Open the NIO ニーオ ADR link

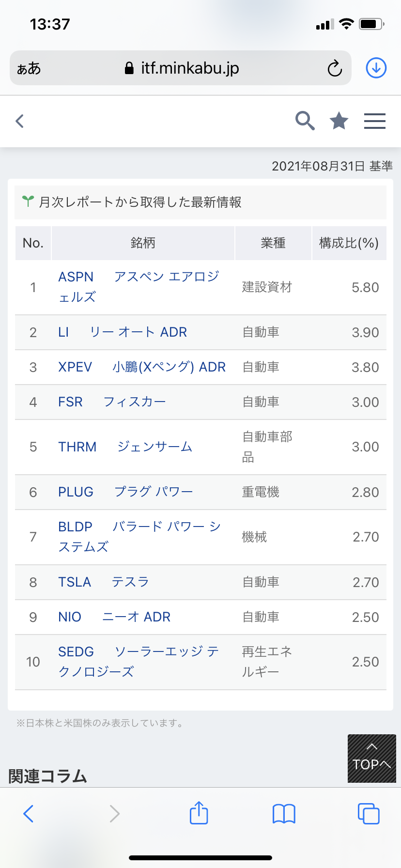[x=114, y=617]
